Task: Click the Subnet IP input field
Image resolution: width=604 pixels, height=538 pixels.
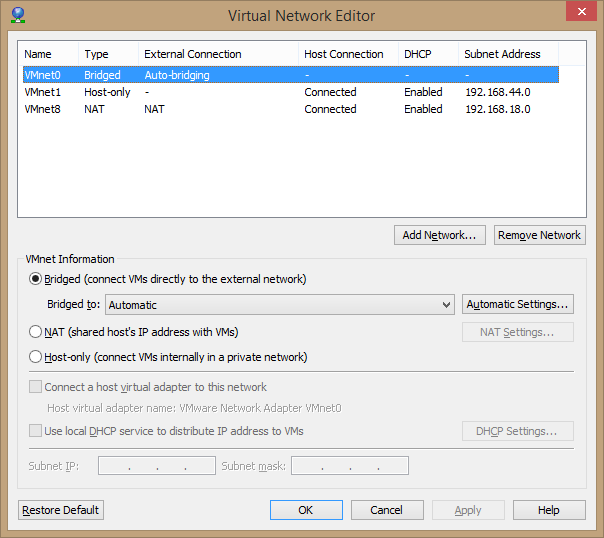Action: 157,466
